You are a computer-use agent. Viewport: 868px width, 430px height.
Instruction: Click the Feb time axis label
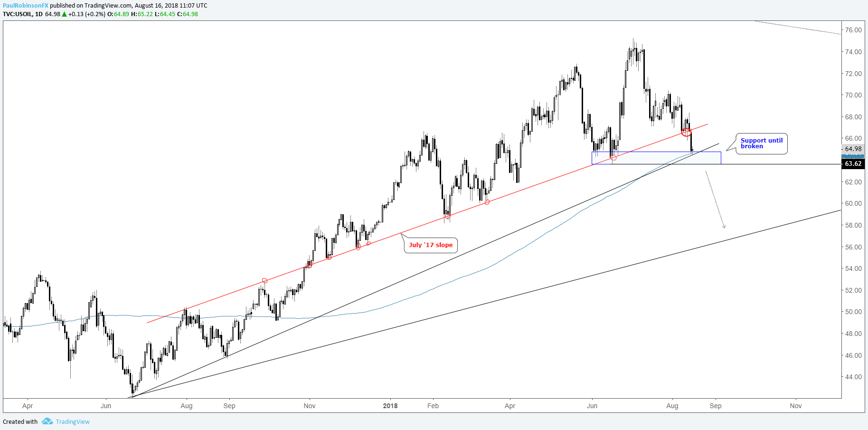(433, 406)
